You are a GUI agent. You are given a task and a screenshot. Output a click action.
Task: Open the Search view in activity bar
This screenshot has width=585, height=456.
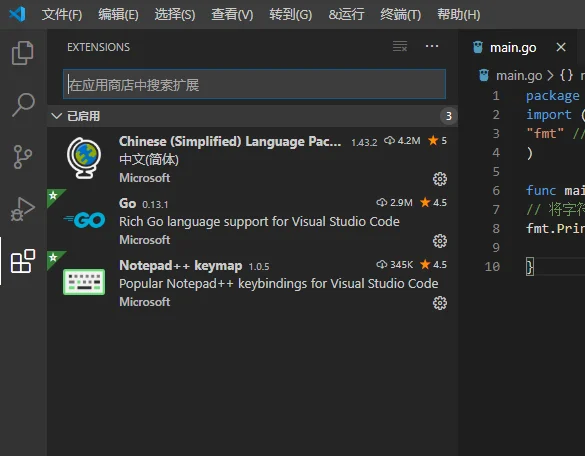23,105
